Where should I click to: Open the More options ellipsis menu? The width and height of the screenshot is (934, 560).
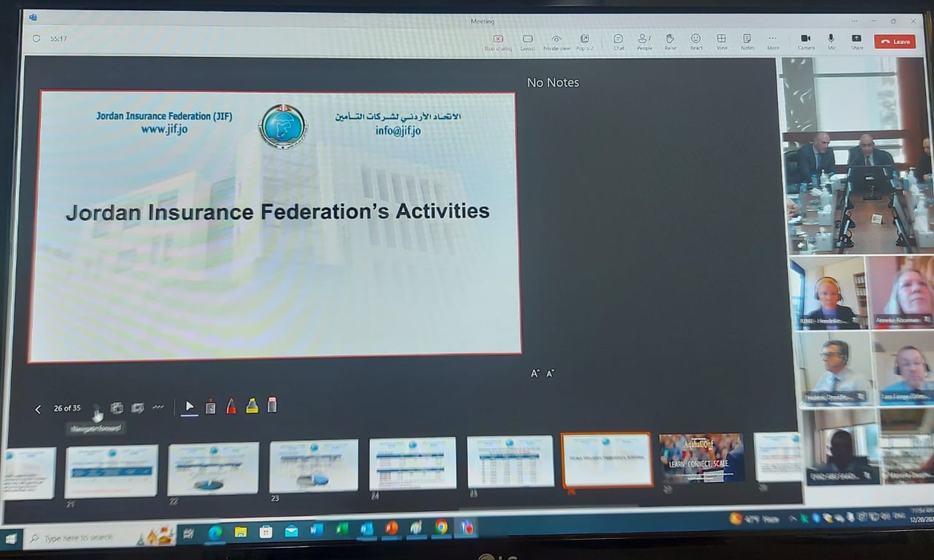[773, 42]
